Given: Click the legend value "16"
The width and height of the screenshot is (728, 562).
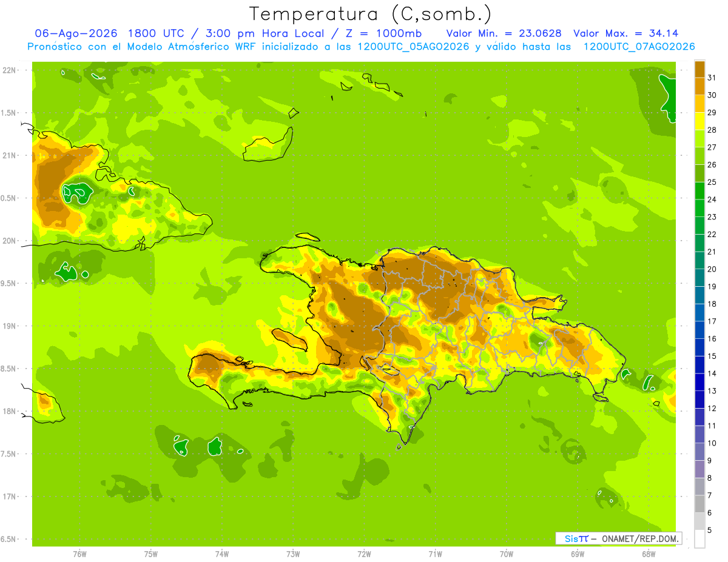Looking at the screenshot, I should coord(712,339).
